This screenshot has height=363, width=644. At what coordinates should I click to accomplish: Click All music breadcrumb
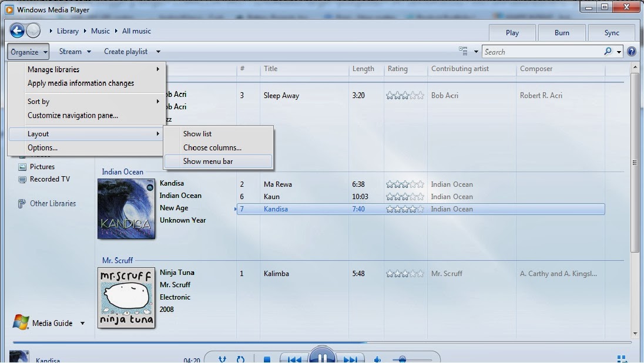(x=136, y=31)
